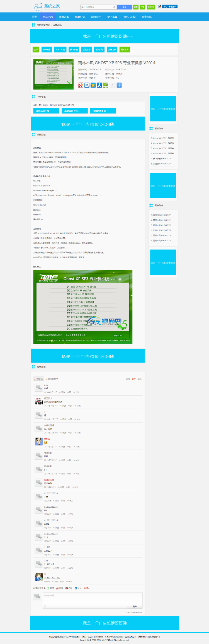Click the 首页 link in the breadcrumb

(47, 25)
